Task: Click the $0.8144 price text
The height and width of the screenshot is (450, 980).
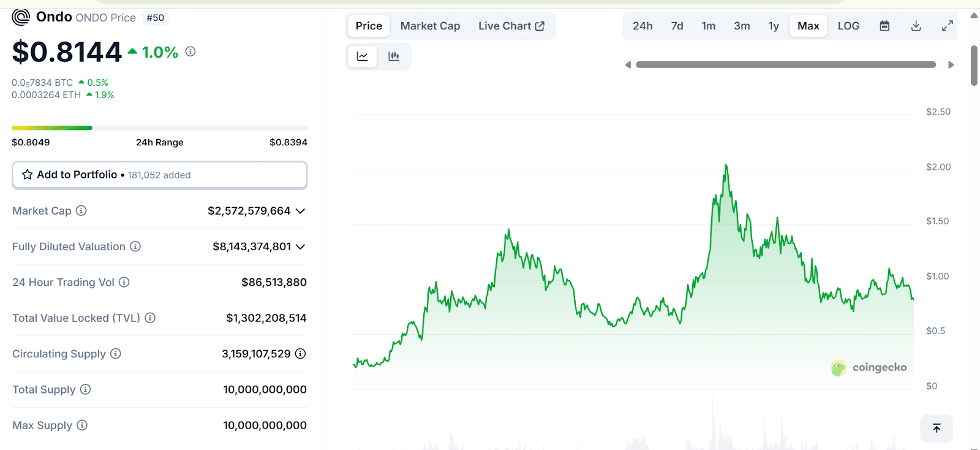Action: [67, 51]
